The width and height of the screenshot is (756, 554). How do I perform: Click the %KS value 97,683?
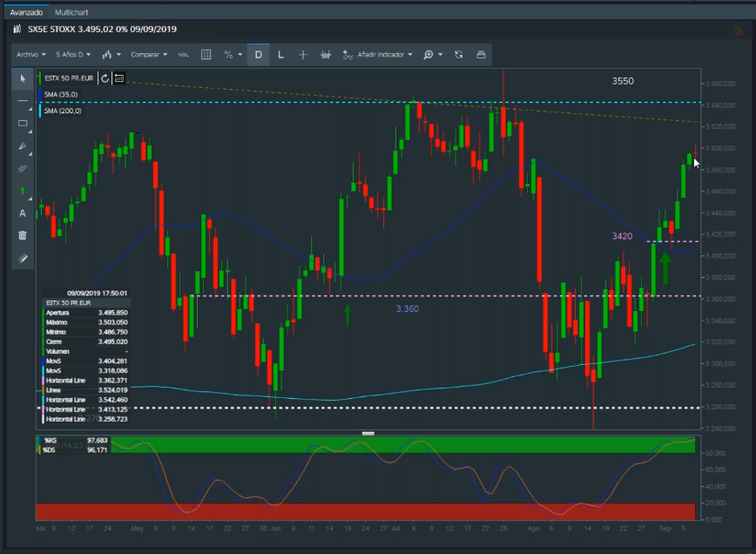pyautogui.click(x=97, y=440)
